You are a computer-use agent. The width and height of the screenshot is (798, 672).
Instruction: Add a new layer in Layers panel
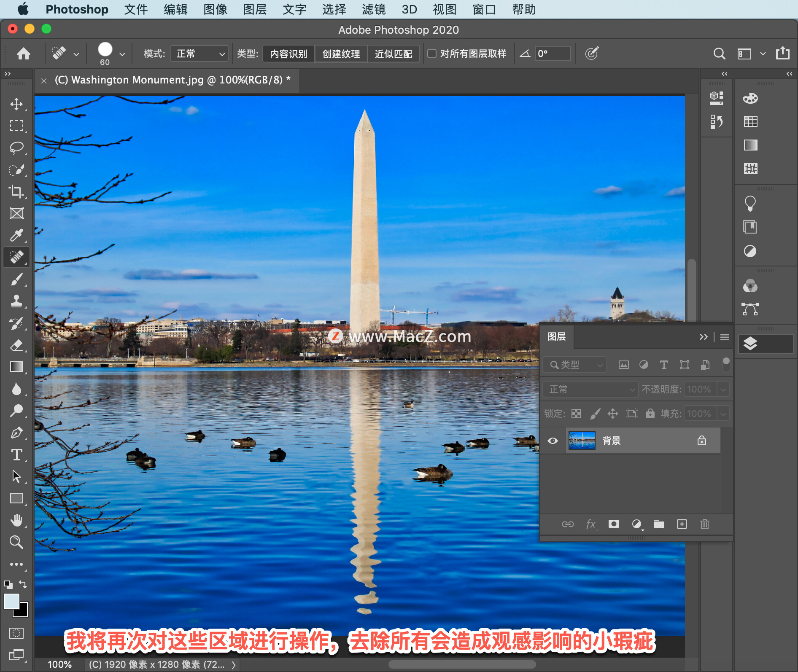pos(682,524)
